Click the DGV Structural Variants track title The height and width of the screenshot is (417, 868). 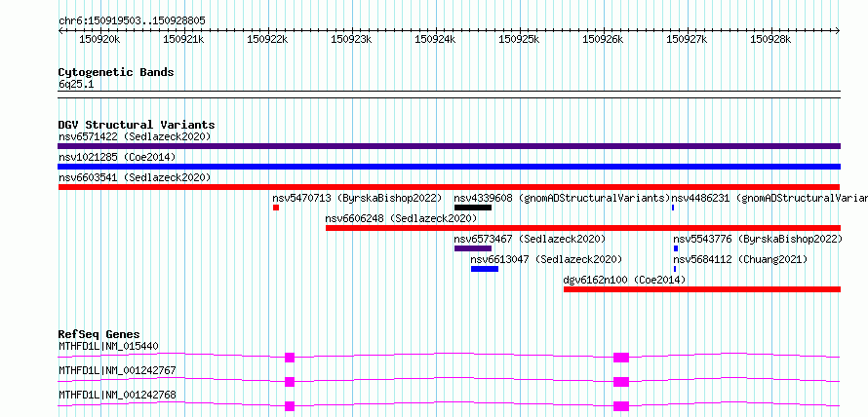coord(137,125)
